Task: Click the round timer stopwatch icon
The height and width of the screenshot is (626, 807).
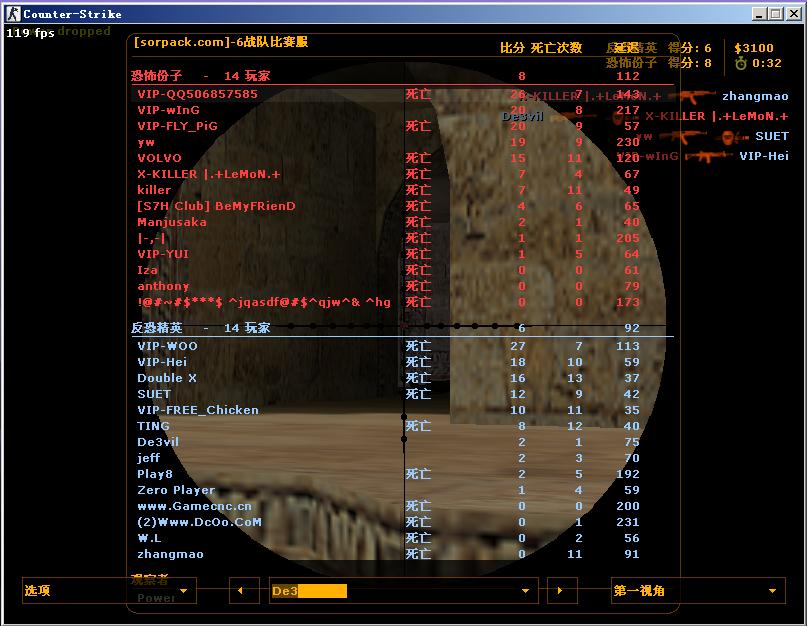Action: coord(741,63)
